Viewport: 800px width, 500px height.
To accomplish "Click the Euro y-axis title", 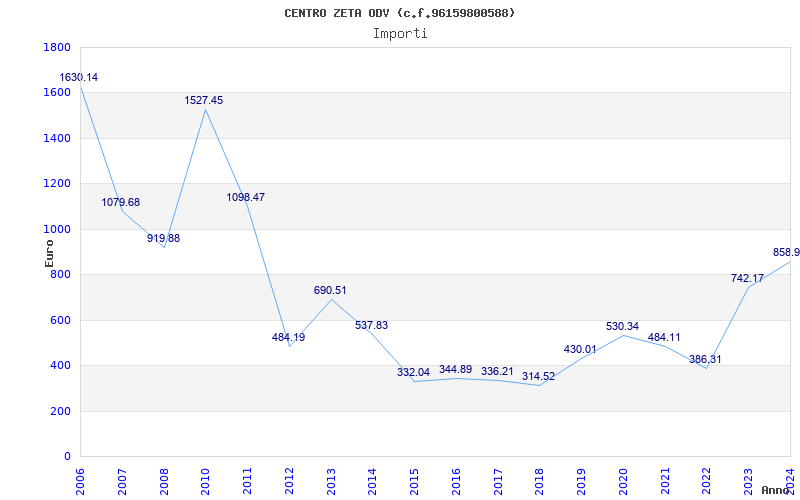I will [x=49, y=252].
